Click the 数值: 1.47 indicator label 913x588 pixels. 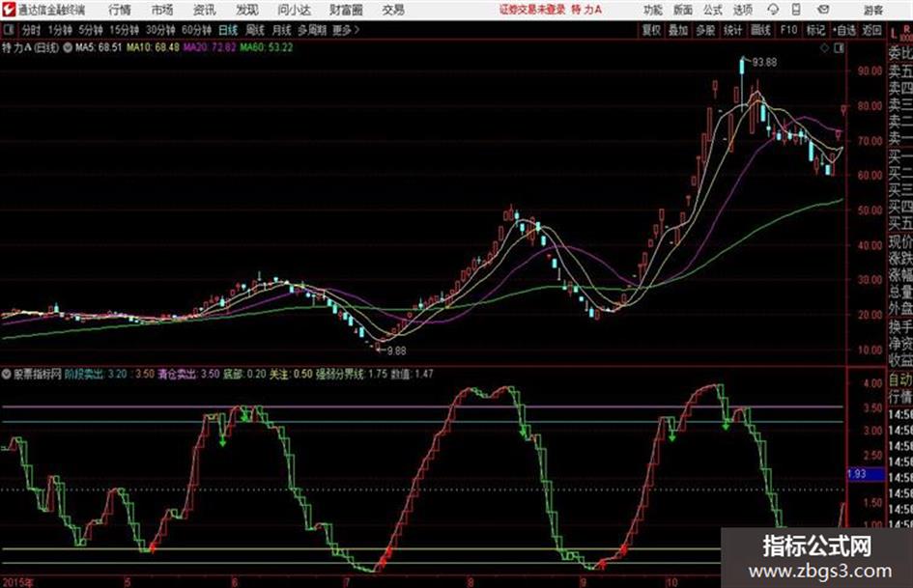tap(412, 374)
